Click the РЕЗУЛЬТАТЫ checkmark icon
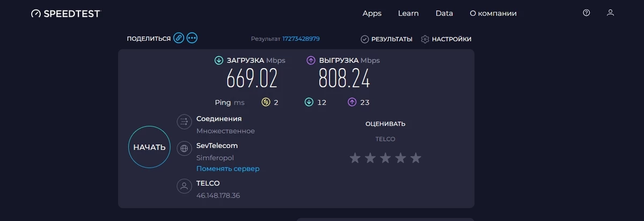The width and height of the screenshot is (644, 221). 365,39
